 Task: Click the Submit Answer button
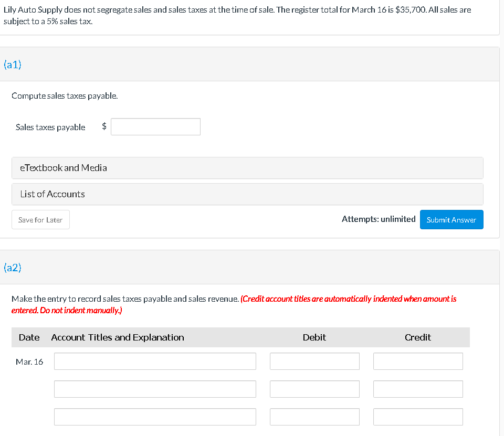click(451, 219)
